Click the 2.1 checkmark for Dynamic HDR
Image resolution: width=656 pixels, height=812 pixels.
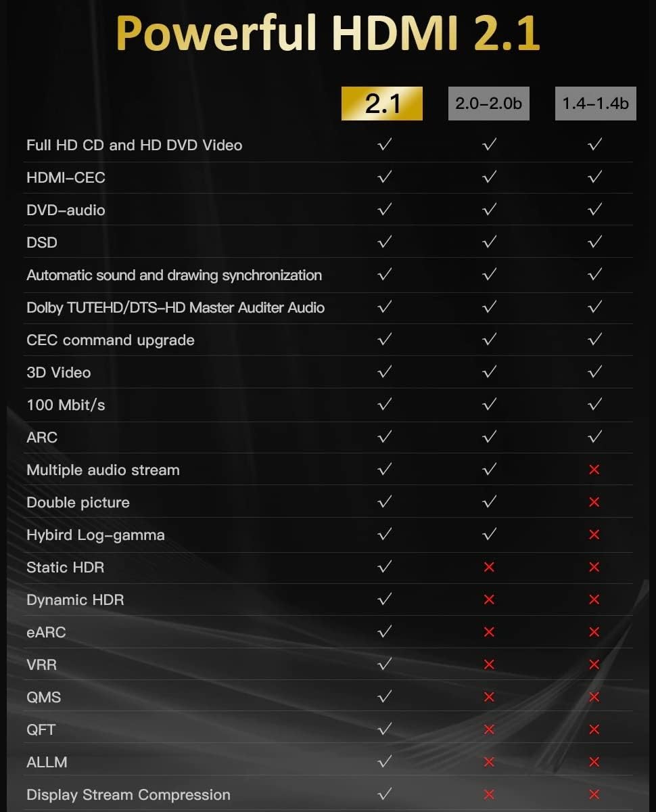(385, 600)
